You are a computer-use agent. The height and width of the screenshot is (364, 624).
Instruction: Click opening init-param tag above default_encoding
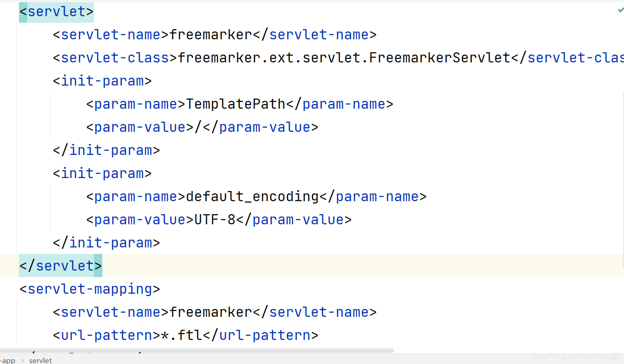[x=102, y=173]
